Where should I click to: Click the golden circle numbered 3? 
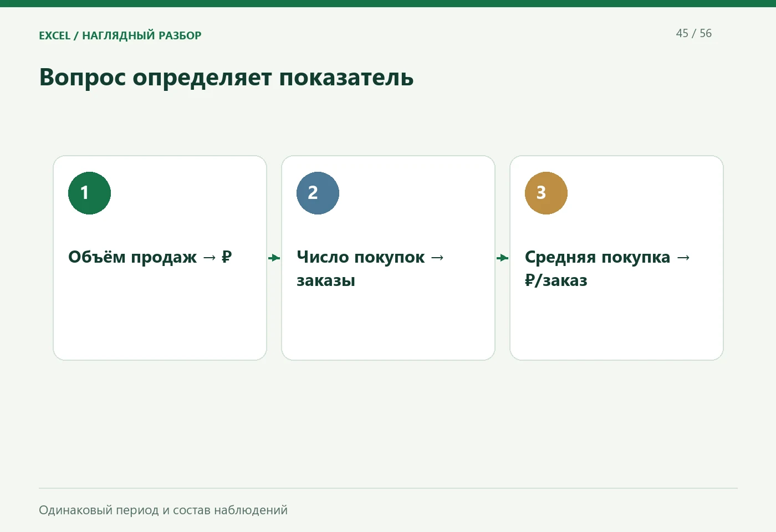tap(546, 193)
